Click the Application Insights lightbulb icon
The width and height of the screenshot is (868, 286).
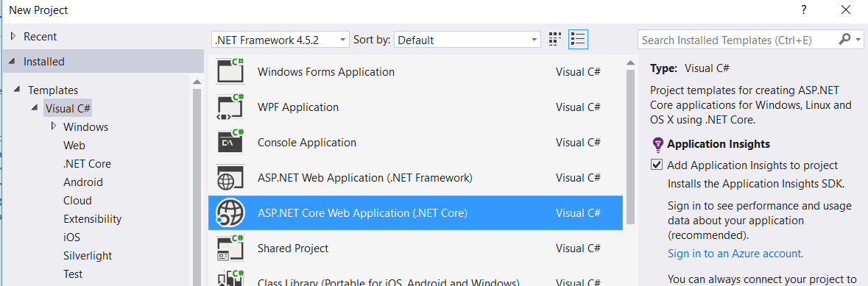(657, 145)
